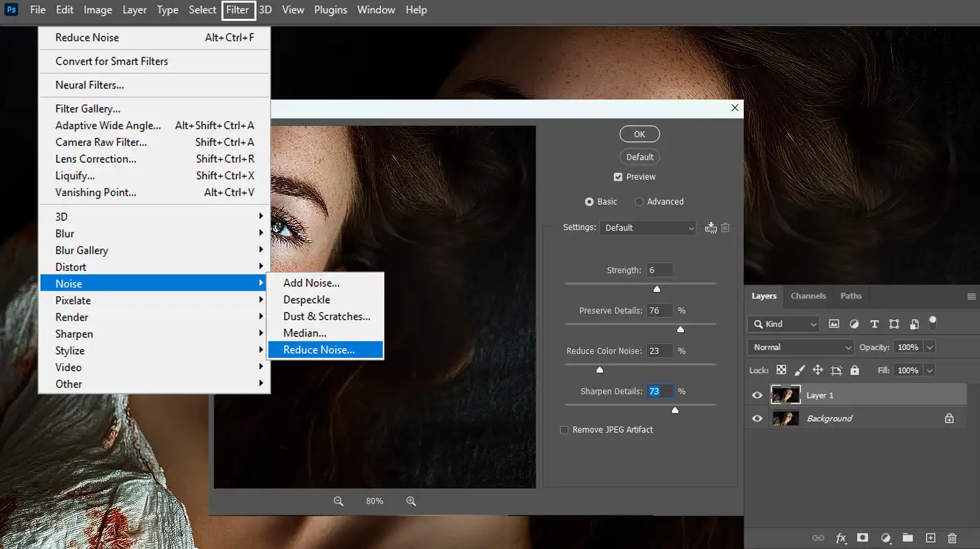Select the Basic radio button
980x549 pixels.
(x=589, y=202)
